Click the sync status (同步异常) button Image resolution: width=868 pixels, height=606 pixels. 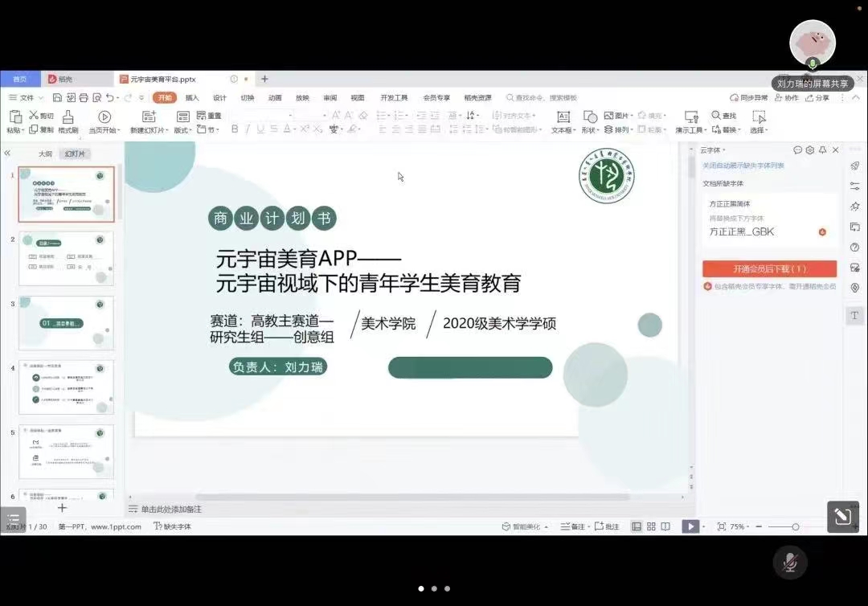749,98
